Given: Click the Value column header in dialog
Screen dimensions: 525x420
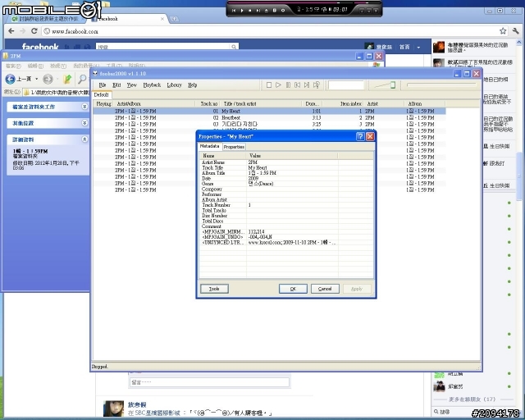Looking at the screenshot, I should (x=292, y=156).
